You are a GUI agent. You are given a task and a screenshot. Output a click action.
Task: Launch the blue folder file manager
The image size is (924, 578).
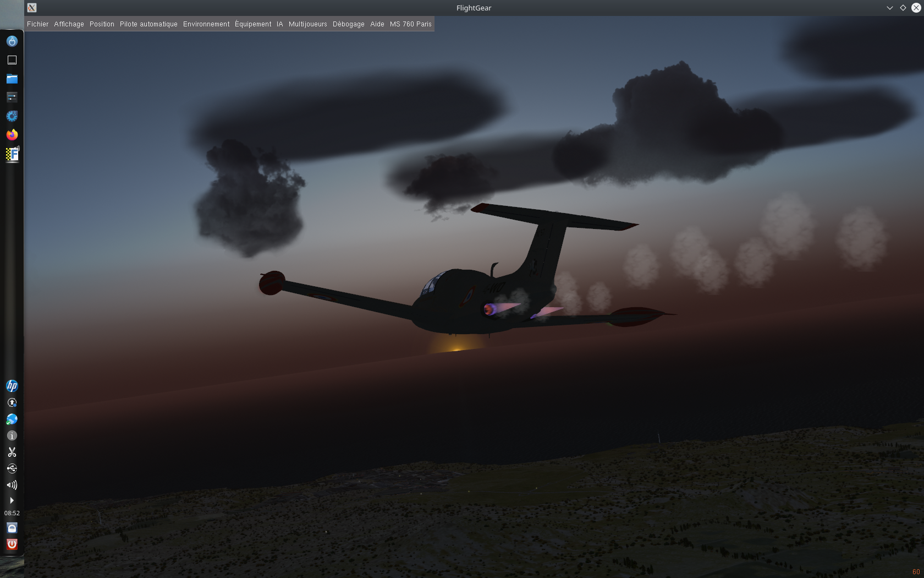12,79
